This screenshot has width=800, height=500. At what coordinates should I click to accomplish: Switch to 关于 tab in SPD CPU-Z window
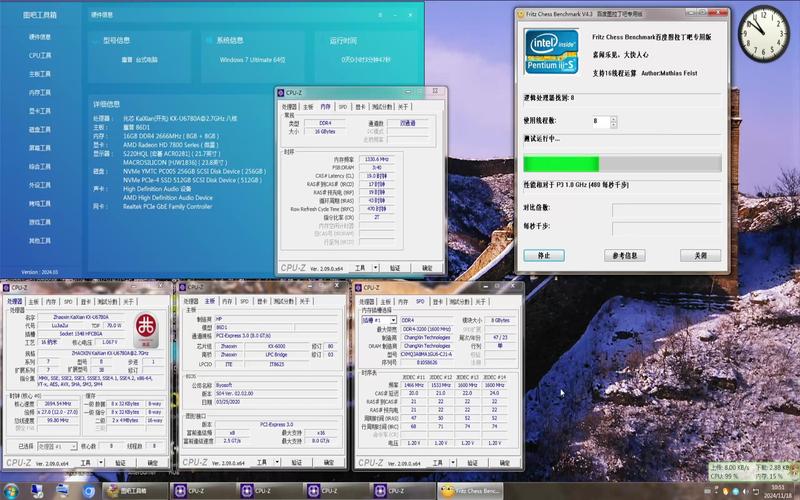[481, 302]
